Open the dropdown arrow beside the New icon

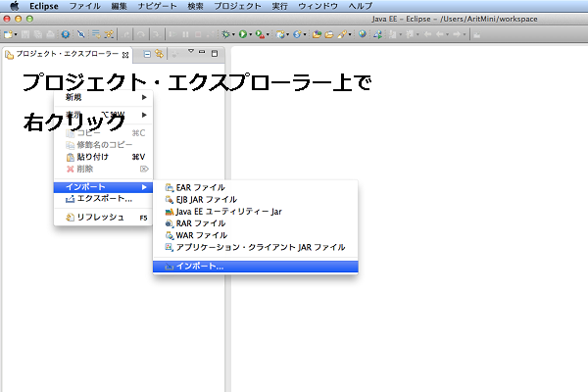[16, 35]
